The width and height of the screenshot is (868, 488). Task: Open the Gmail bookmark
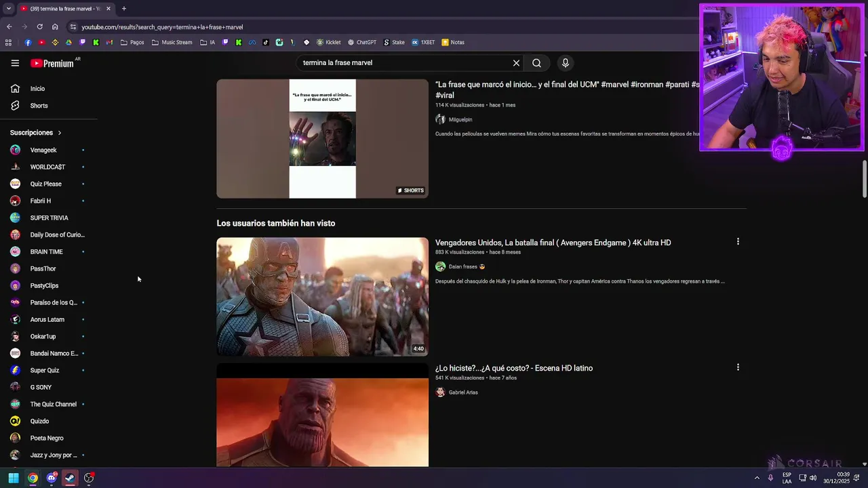pos(109,42)
